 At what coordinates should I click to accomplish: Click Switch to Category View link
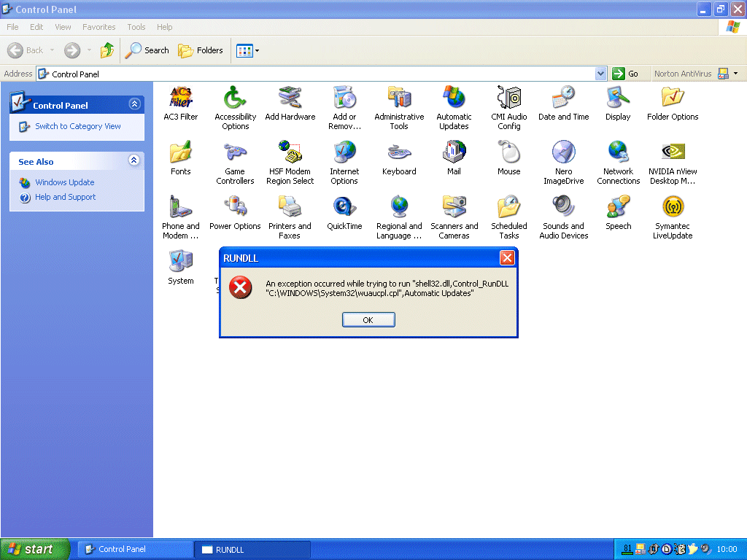point(77,126)
